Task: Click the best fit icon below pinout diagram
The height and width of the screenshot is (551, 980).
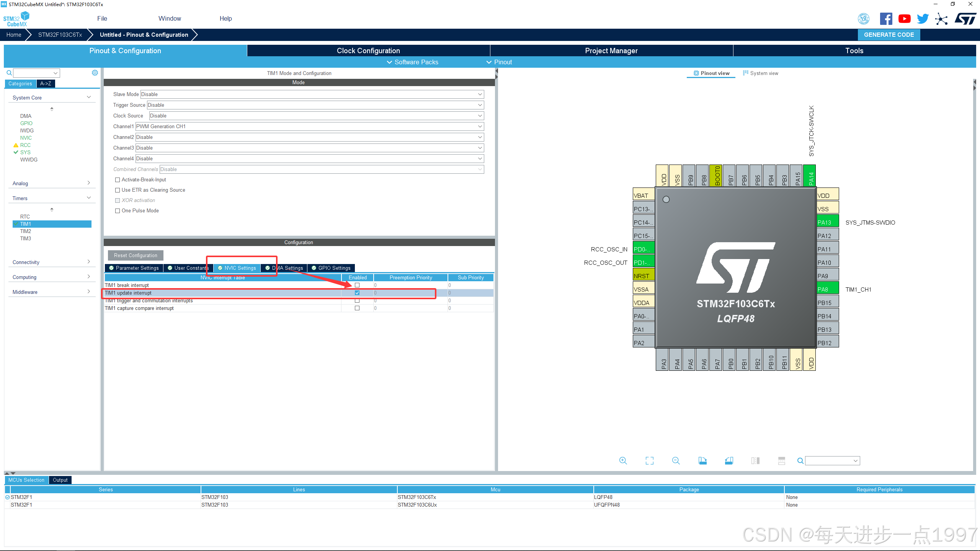Action: [x=649, y=460]
